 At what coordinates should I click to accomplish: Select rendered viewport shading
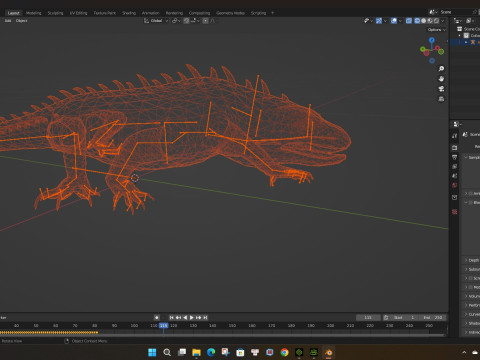coord(436,21)
